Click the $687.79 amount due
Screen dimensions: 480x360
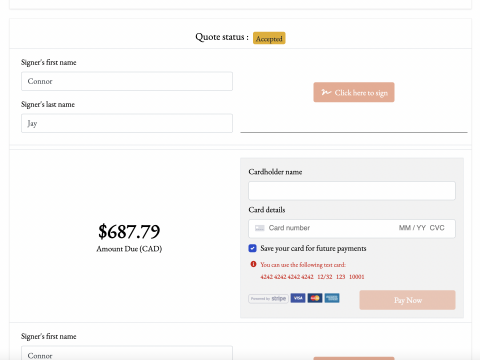[129, 231]
